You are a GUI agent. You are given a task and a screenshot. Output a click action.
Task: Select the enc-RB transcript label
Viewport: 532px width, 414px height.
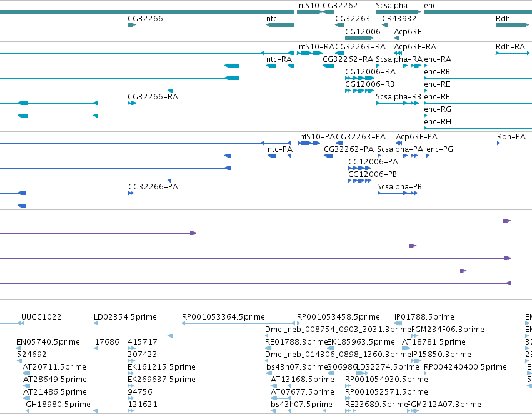[x=437, y=72]
